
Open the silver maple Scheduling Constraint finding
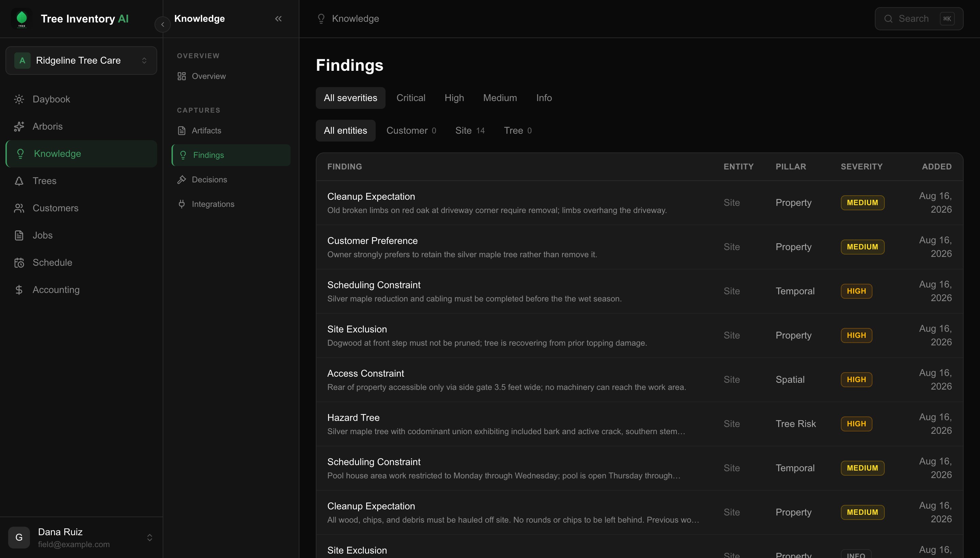(x=639, y=292)
